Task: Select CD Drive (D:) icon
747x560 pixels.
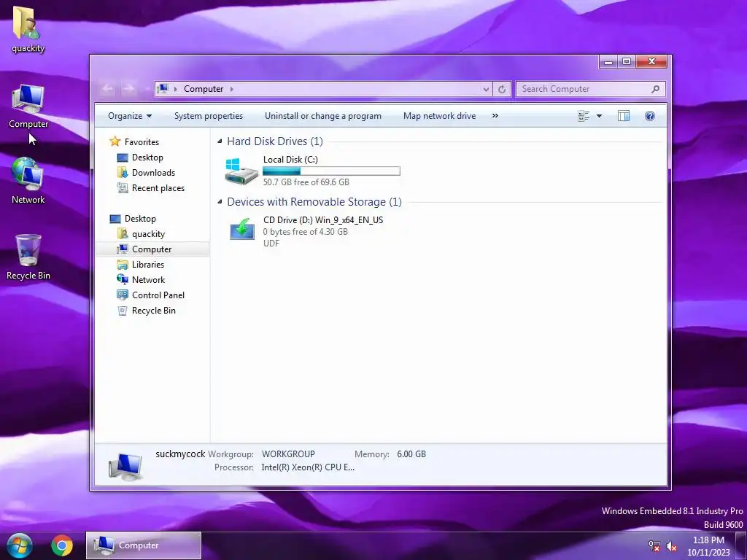Action: pyautogui.click(x=242, y=230)
